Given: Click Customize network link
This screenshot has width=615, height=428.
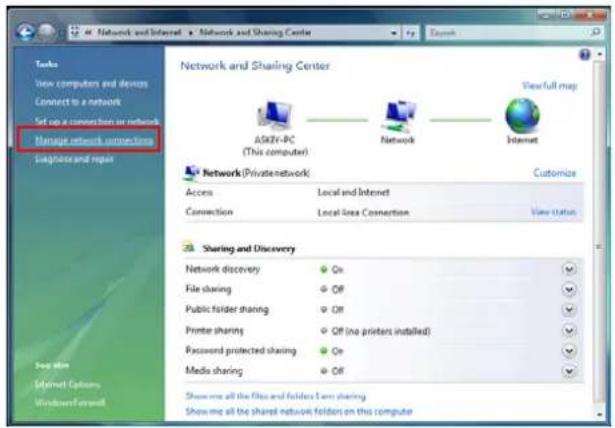Looking at the screenshot, I should (x=554, y=173).
